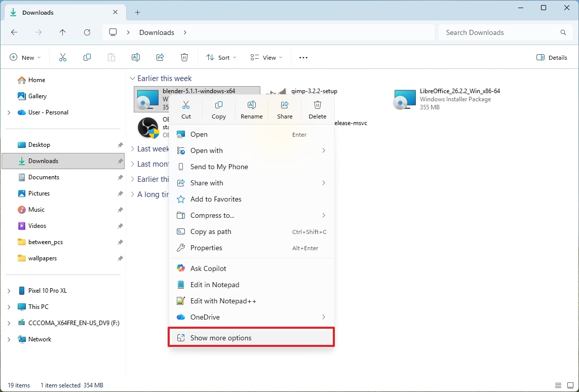Image resolution: width=579 pixels, height=392 pixels.
Task: Click the Delete icon in the context menu
Action: coord(318,109)
